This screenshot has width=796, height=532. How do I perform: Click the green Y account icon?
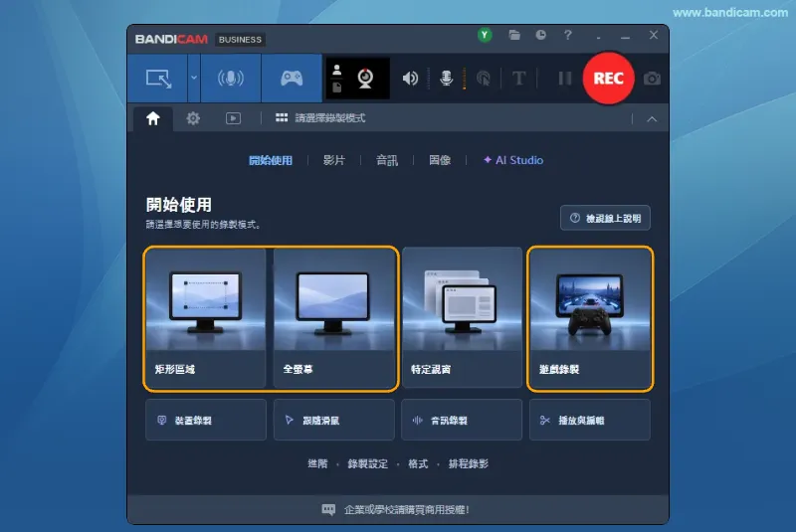pyautogui.click(x=485, y=35)
